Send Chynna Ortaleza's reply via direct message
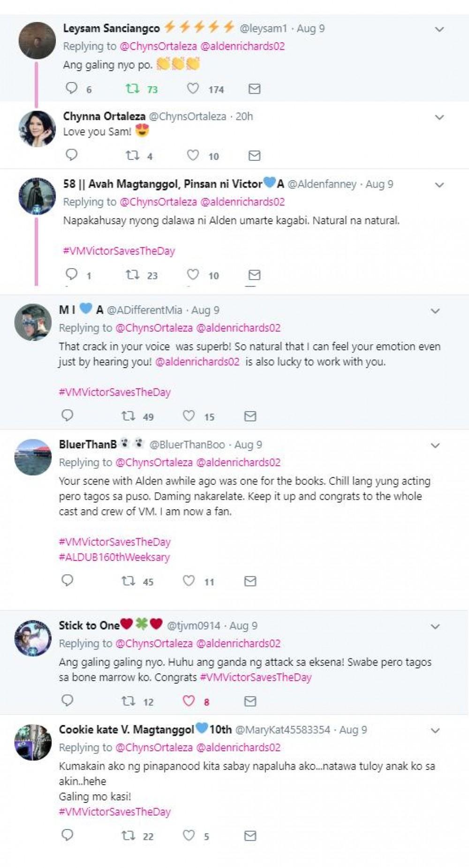The image size is (469, 868). (x=254, y=155)
